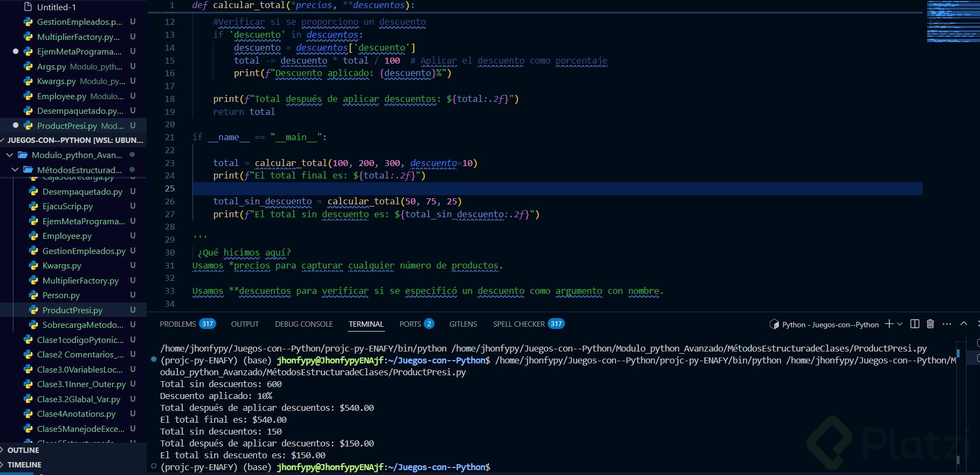Screen dimensions: 980x475
Task: Place cursor on empty line 25
Action: [557, 189]
